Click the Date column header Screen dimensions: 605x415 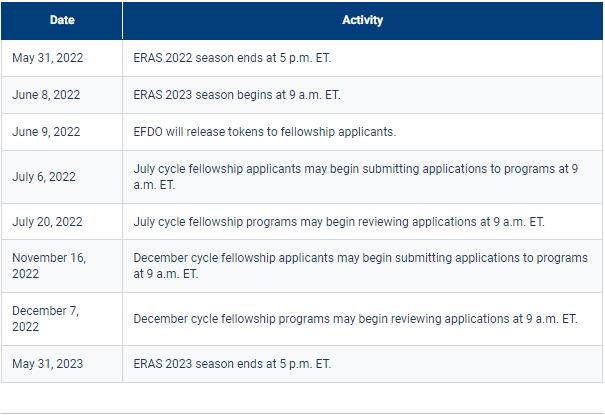point(62,20)
